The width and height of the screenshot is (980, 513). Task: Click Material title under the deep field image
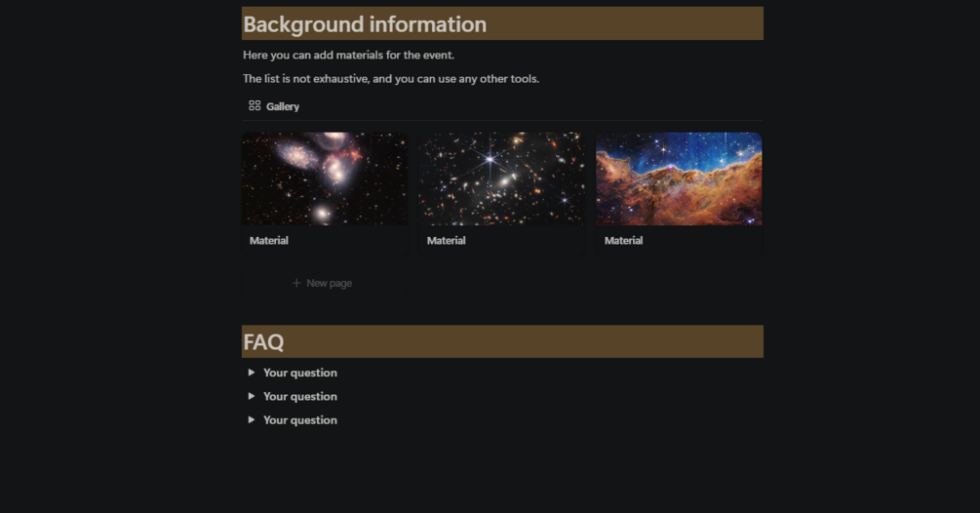click(447, 241)
